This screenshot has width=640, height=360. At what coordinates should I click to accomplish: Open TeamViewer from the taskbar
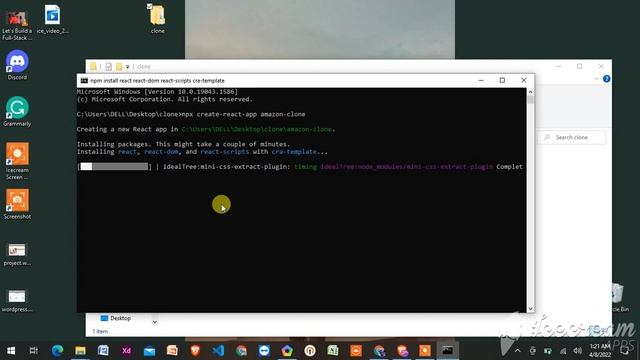click(264, 351)
